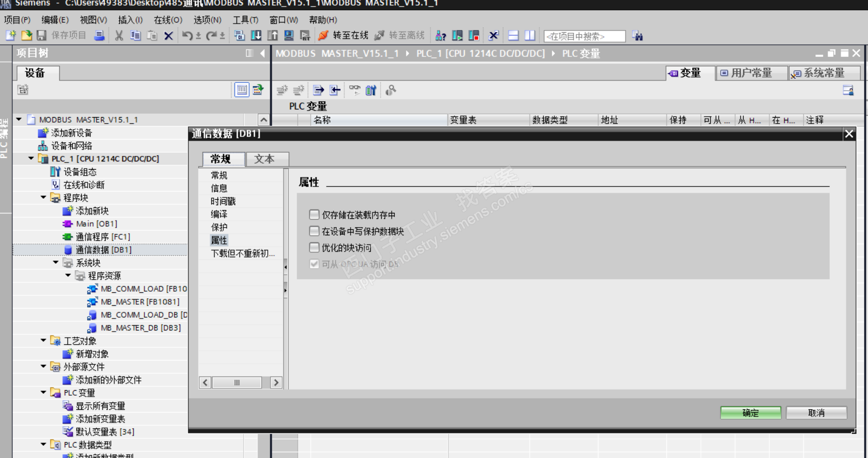
Task: Open the 视图(V) menu
Action: [x=93, y=20]
